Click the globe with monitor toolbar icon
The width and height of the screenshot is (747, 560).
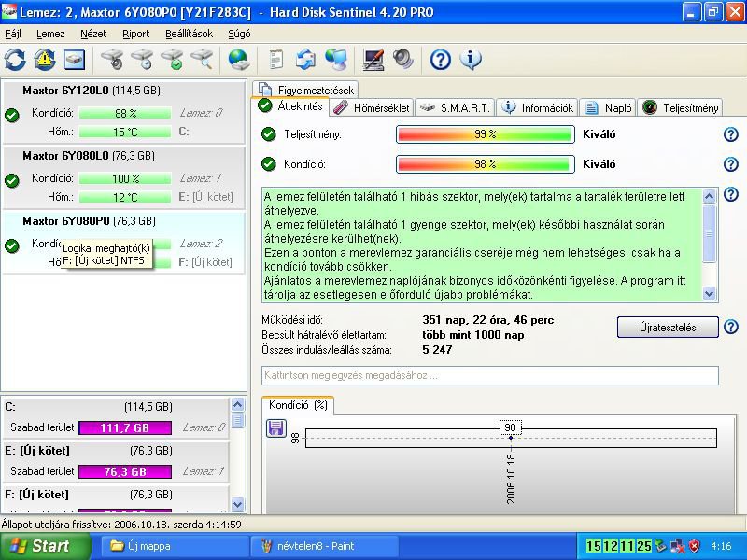[x=336, y=60]
